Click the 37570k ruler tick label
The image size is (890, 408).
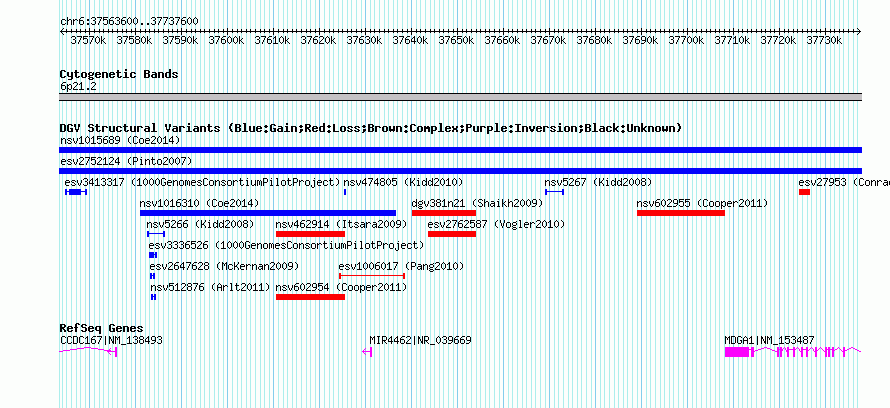(x=88, y=40)
